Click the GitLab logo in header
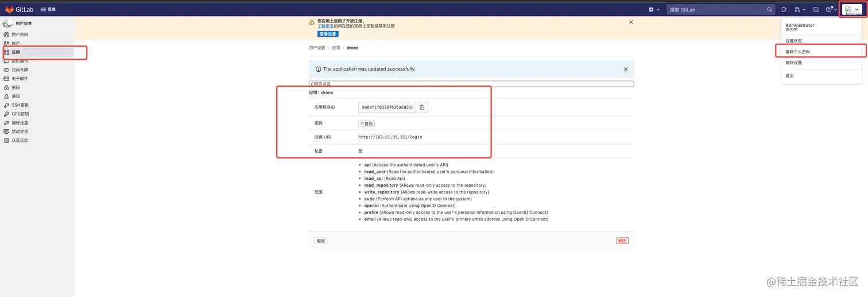The height and width of the screenshot is (297, 868). coord(19,9)
